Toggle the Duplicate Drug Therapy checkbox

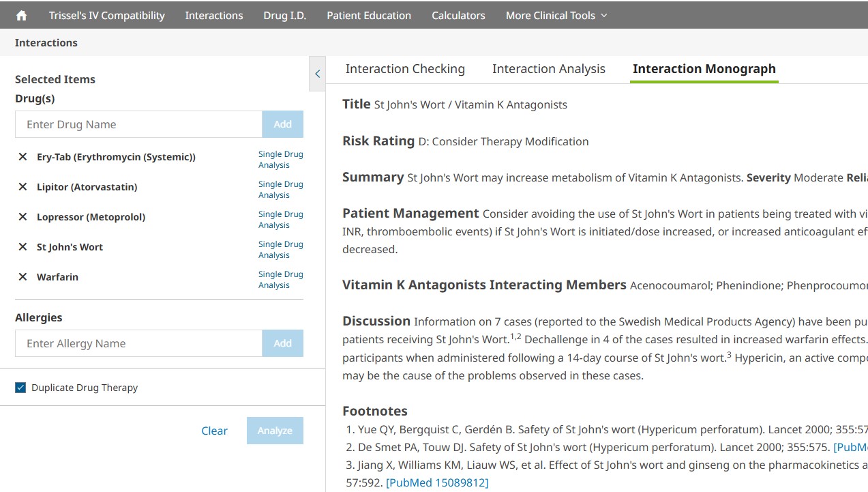tap(20, 388)
